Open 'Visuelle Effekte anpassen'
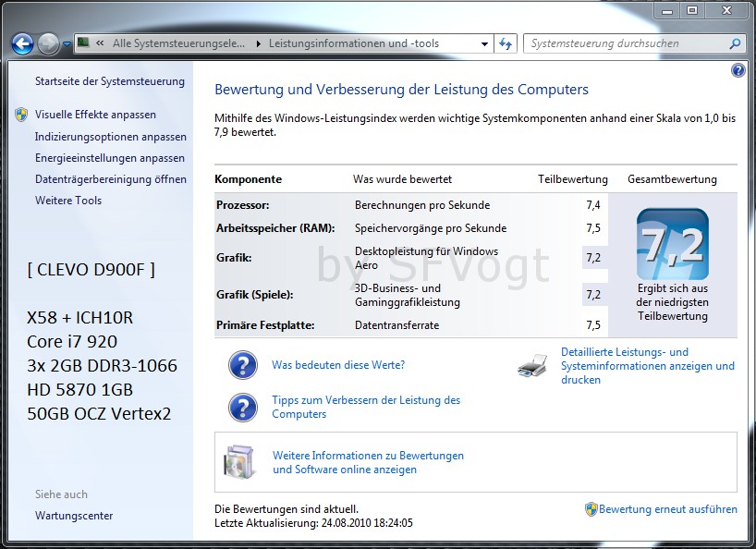The height and width of the screenshot is (549, 756). coord(95,115)
